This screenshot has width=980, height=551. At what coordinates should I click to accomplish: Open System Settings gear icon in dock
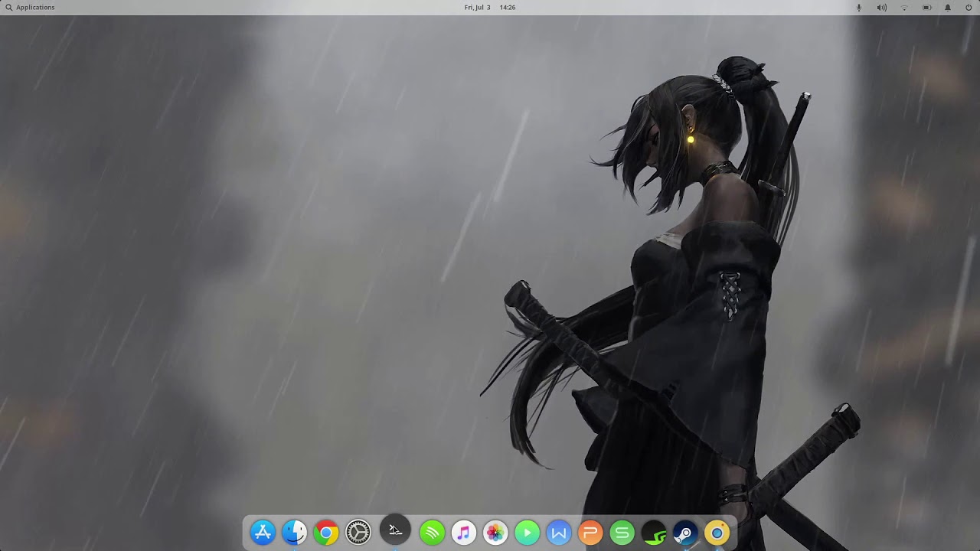pyautogui.click(x=358, y=532)
